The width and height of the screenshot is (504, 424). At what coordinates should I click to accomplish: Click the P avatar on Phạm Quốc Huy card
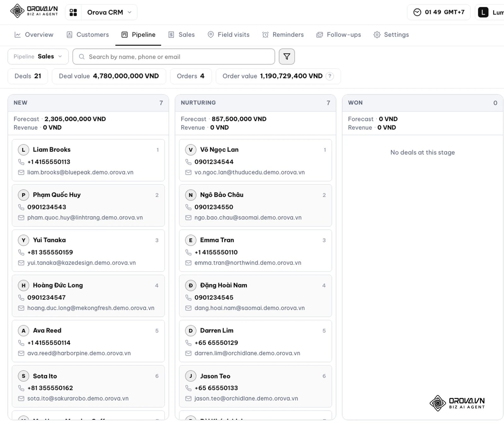(23, 195)
